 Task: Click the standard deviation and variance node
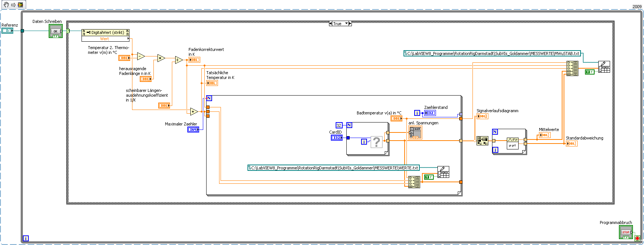pyautogui.click(x=513, y=143)
